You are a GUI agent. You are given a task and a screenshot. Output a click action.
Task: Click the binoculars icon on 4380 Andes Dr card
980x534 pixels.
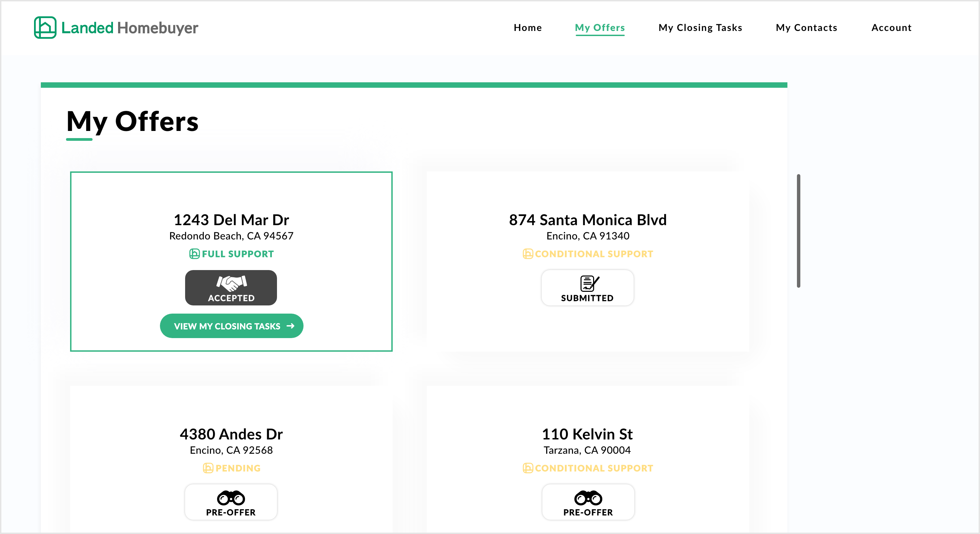click(231, 498)
